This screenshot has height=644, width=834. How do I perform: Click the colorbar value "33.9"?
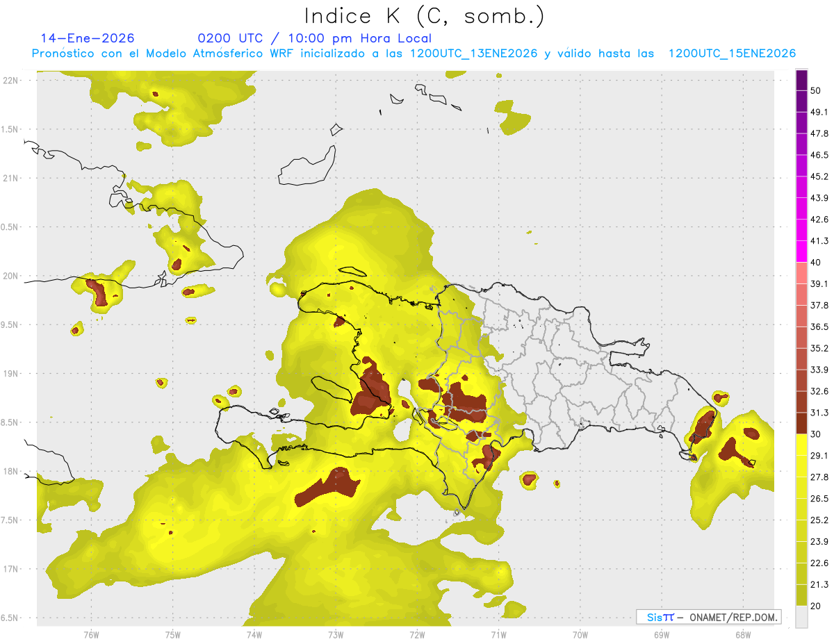pyautogui.click(x=819, y=370)
